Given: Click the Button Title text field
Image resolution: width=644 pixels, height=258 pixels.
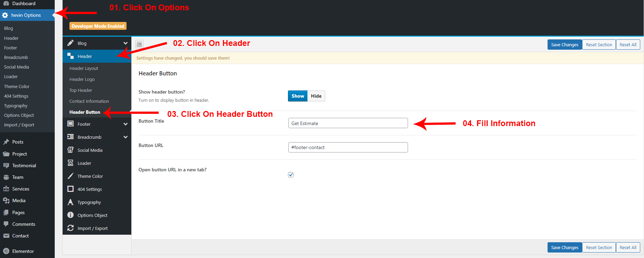Looking at the screenshot, I should pyautogui.click(x=348, y=123).
